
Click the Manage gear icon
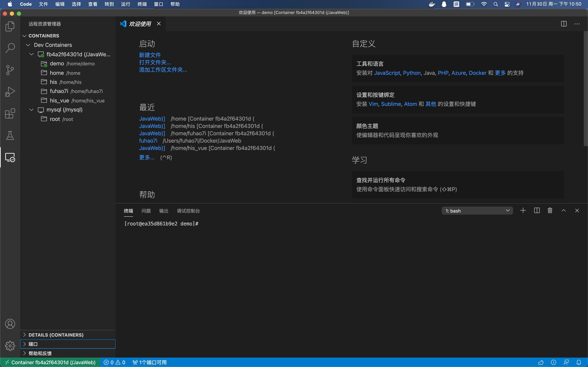(10, 346)
